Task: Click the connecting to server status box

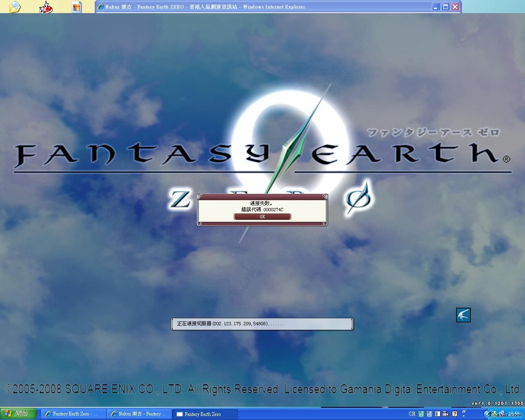Action: click(x=262, y=324)
